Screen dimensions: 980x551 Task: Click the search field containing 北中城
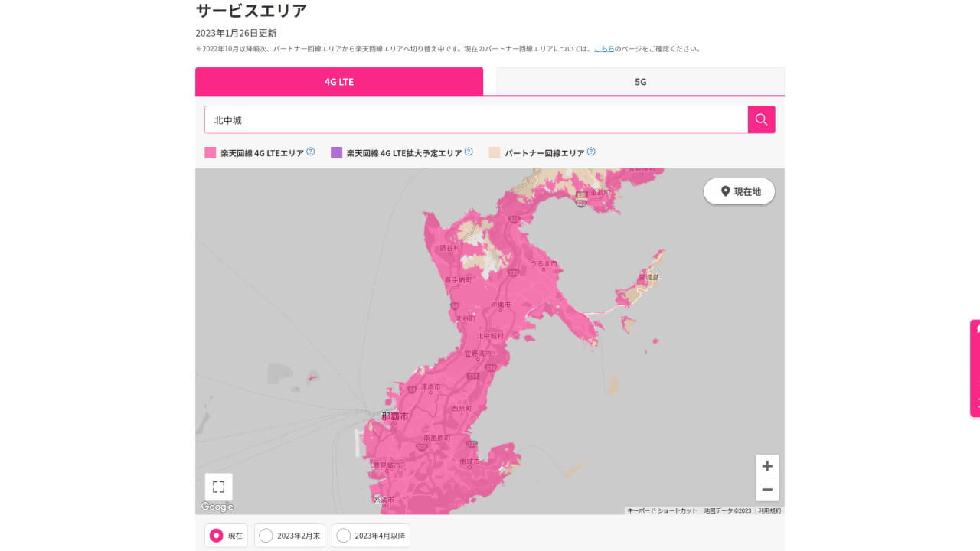click(475, 119)
